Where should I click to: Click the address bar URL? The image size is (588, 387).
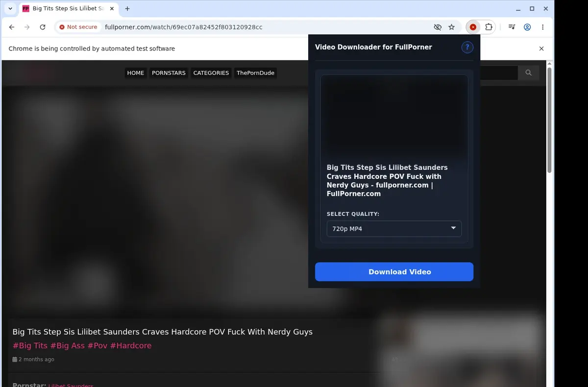coord(184,27)
